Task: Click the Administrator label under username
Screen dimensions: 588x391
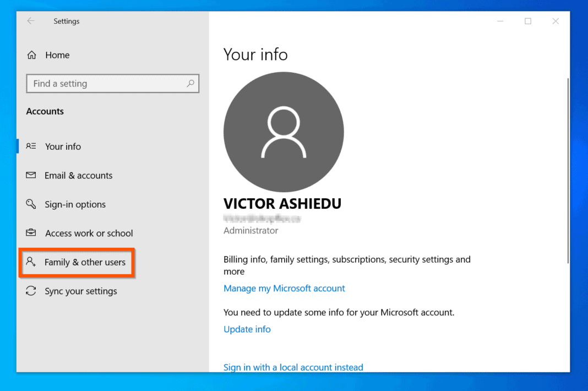Action: 251,230
